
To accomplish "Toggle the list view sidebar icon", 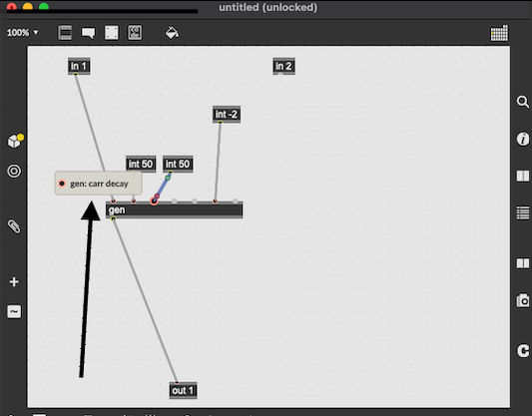I will coord(523,213).
